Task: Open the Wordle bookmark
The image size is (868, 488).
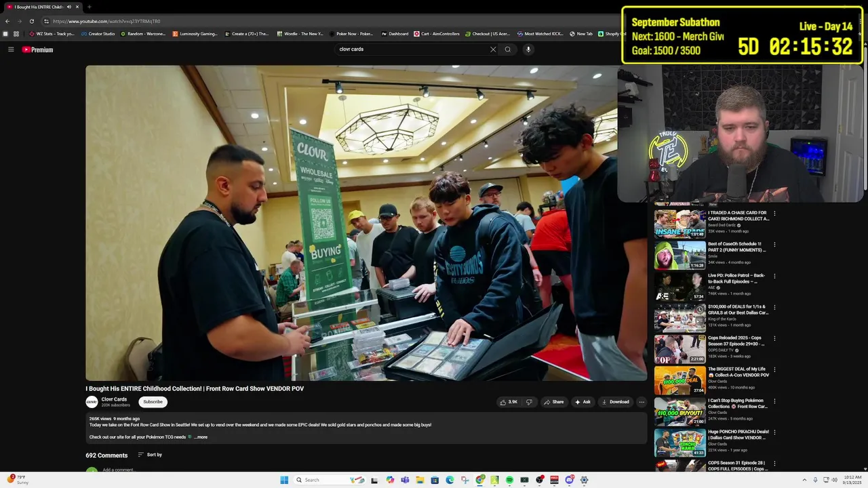Action: pos(300,34)
